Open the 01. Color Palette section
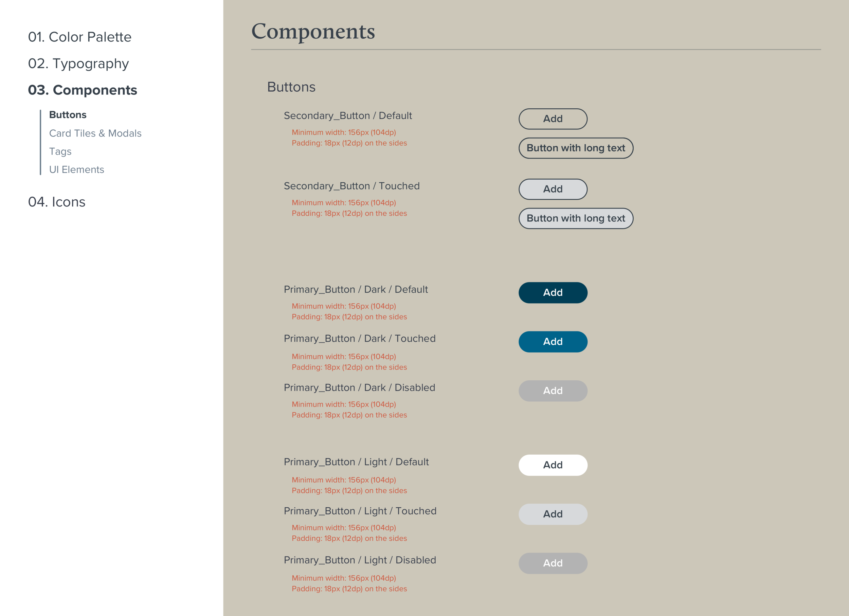The image size is (849, 616). point(80,37)
